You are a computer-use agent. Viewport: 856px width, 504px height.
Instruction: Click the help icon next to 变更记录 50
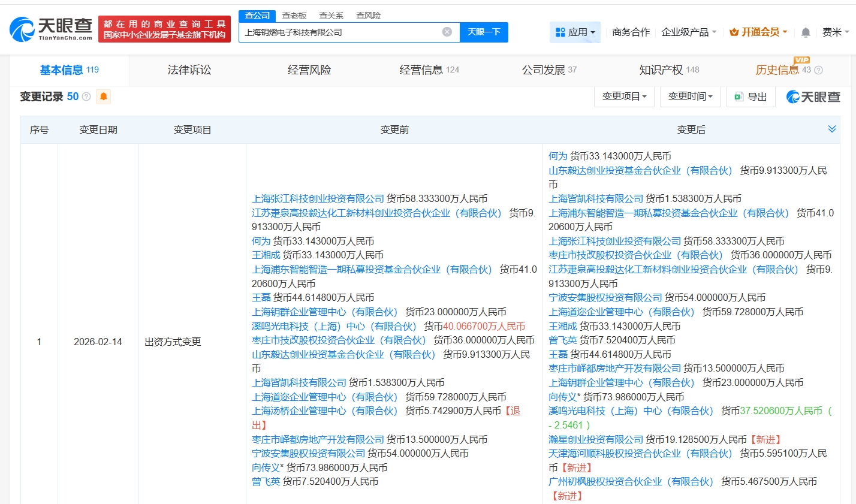(86, 96)
